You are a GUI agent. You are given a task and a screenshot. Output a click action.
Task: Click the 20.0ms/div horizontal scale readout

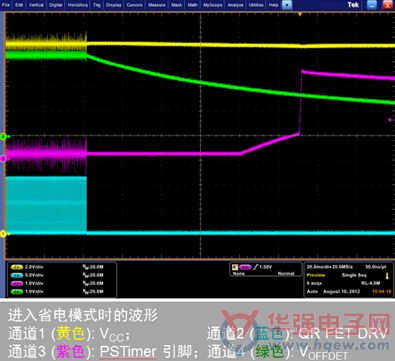click(318, 267)
